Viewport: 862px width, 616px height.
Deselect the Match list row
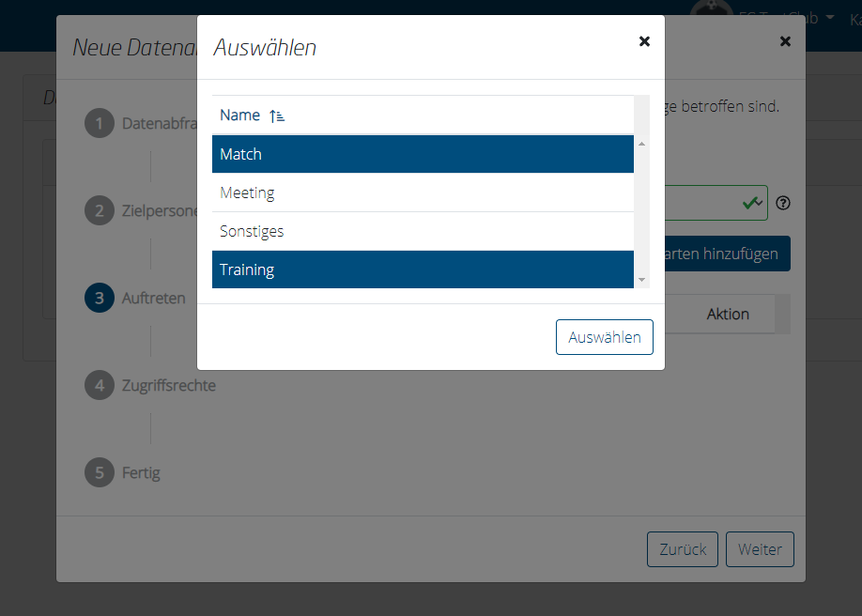(x=423, y=154)
